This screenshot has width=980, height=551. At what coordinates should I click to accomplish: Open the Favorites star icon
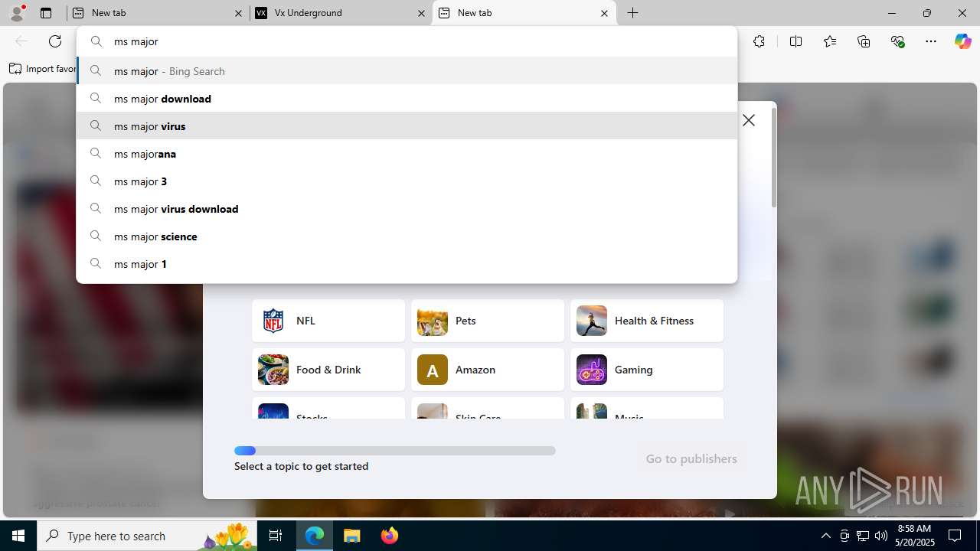point(830,41)
